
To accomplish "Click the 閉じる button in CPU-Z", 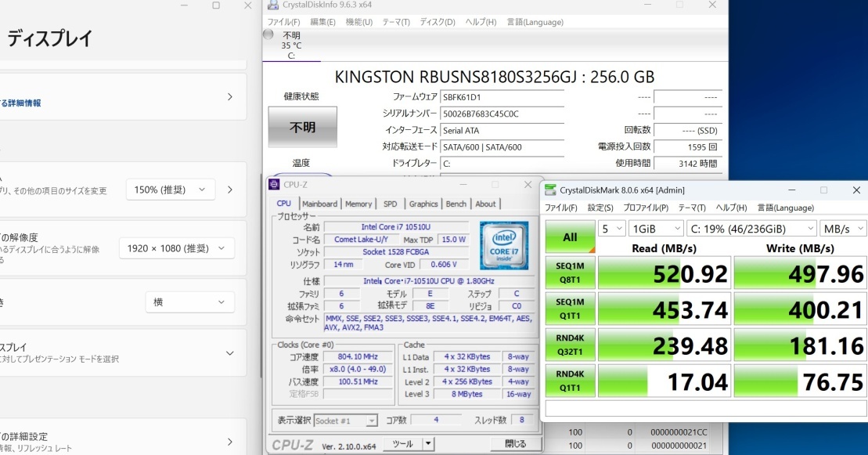I will [515, 444].
